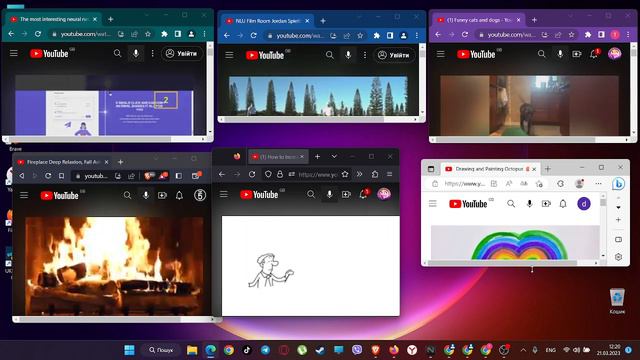This screenshot has height=360, width=640.
Task: Click YouTube search icon in Brave Fireplace window
Action: 127,196
